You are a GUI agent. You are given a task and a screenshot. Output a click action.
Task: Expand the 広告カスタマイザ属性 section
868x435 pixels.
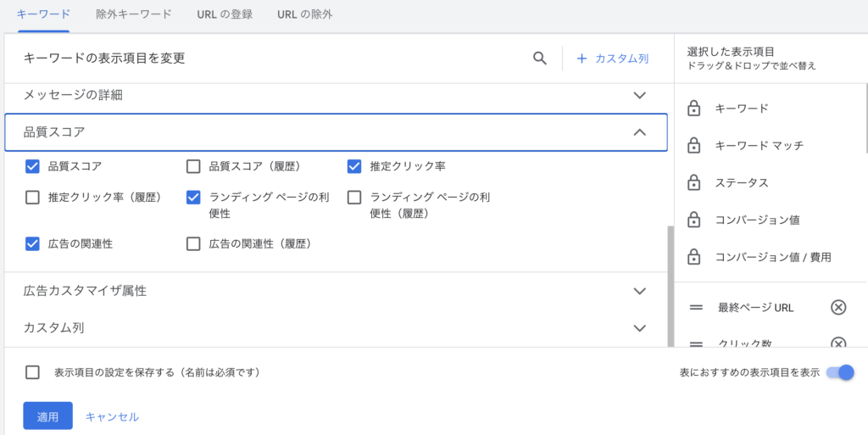(640, 291)
